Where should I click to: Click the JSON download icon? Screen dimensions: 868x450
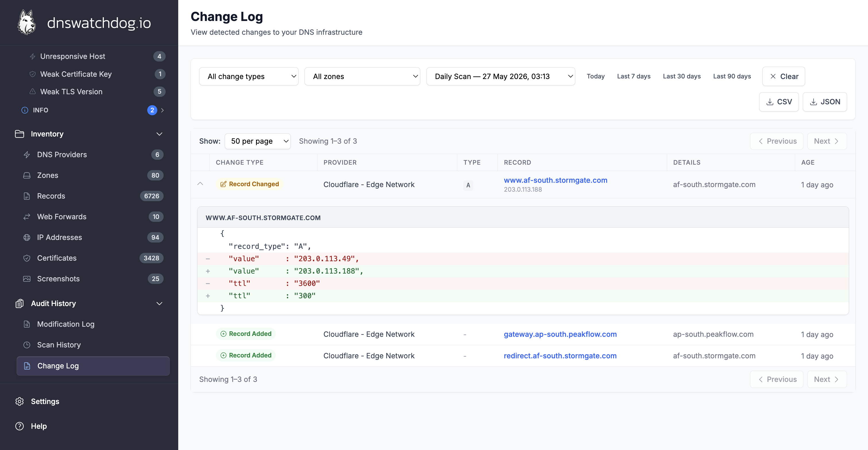point(813,102)
